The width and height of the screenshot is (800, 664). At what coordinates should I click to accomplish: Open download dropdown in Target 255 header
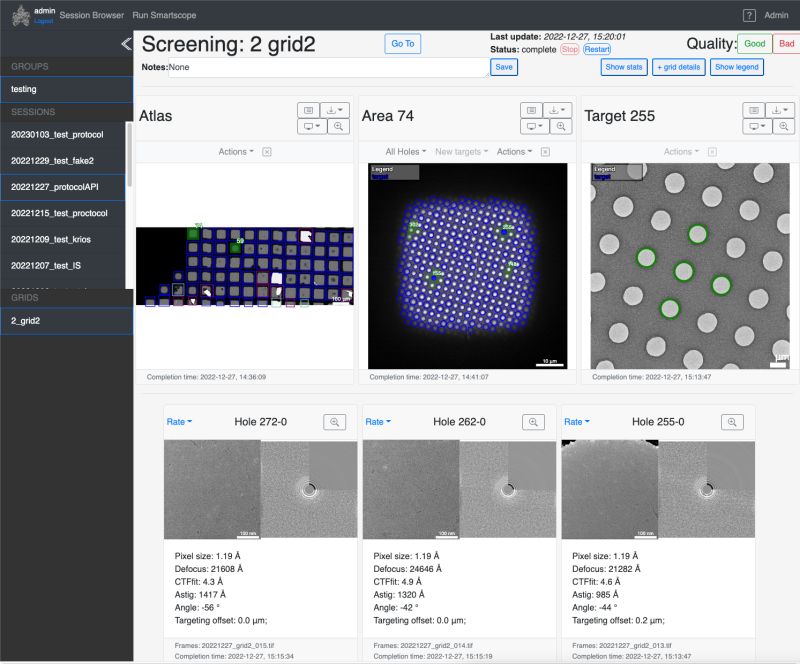pyautogui.click(x=780, y=110)
